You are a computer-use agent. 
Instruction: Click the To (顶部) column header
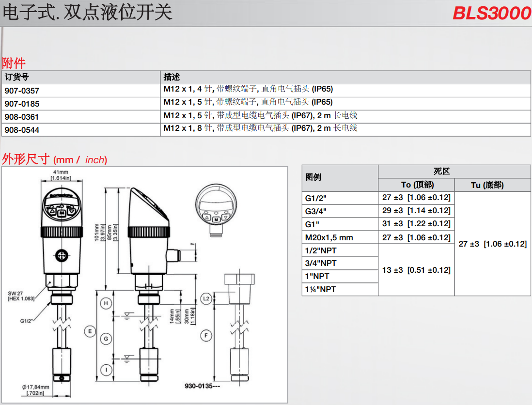(x=417, y=185)
